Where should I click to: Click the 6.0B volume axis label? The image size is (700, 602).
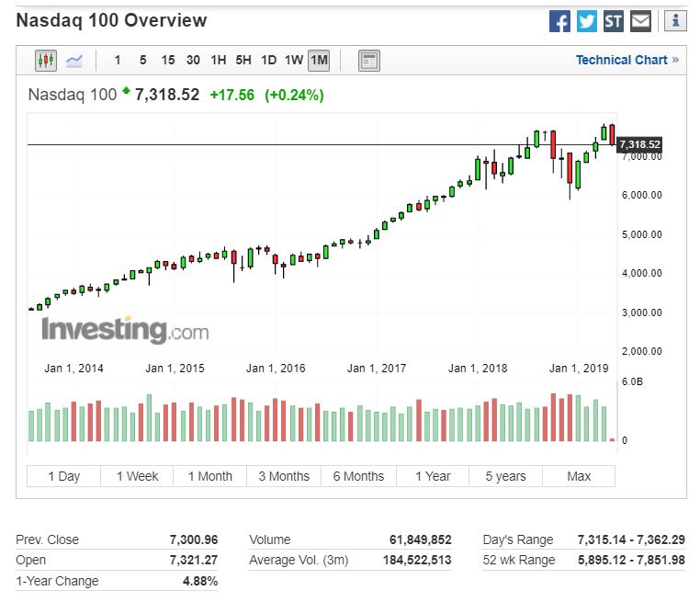click(632, 381)
